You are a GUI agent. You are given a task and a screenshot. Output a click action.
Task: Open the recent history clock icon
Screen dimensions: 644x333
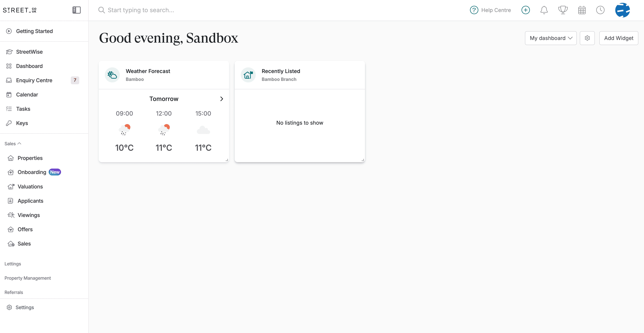click(x=600, y=10)
